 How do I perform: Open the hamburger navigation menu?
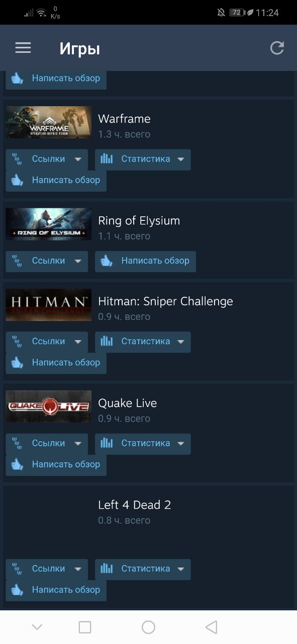tap(23, 48)
